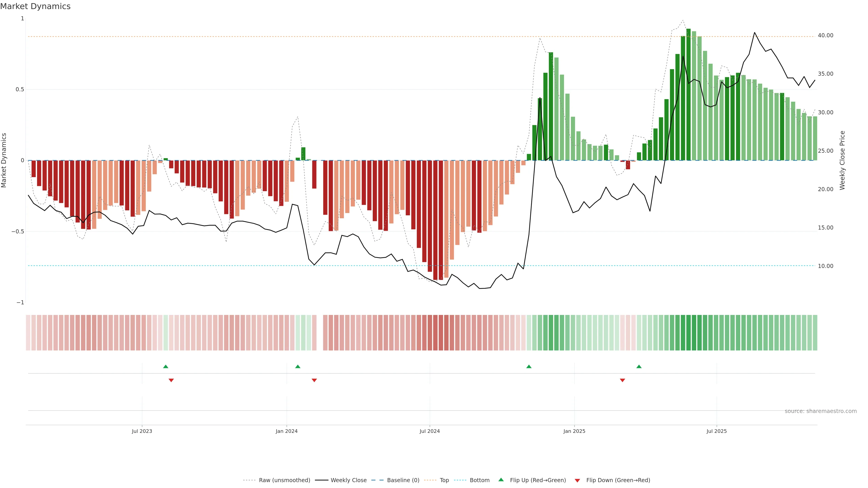Click the flip-up marker before Jan 2025
Viewport: 868px width, 488px height.
529,366
